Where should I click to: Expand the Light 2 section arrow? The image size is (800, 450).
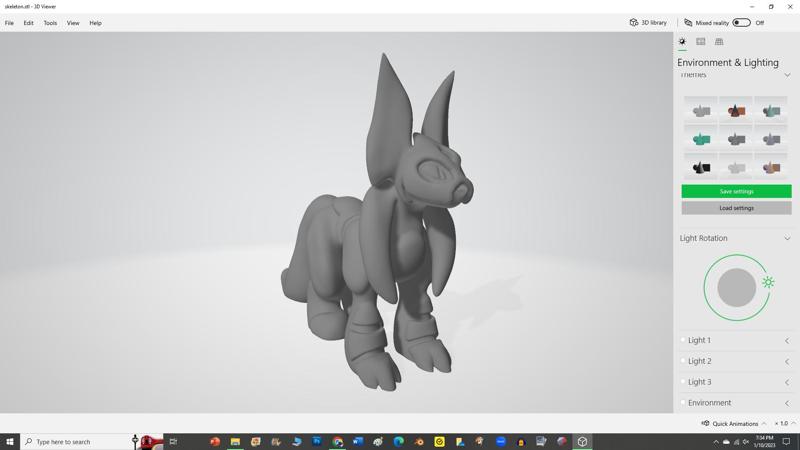click(787, 361)
